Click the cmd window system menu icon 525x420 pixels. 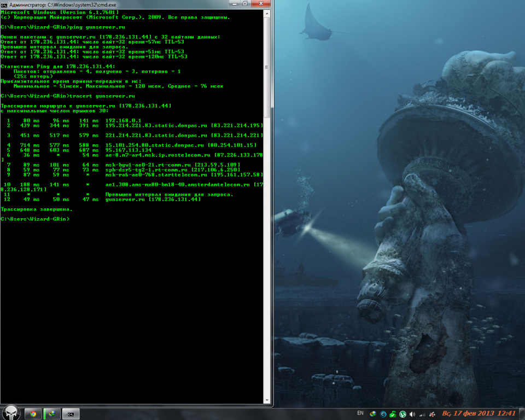(4, 4)
